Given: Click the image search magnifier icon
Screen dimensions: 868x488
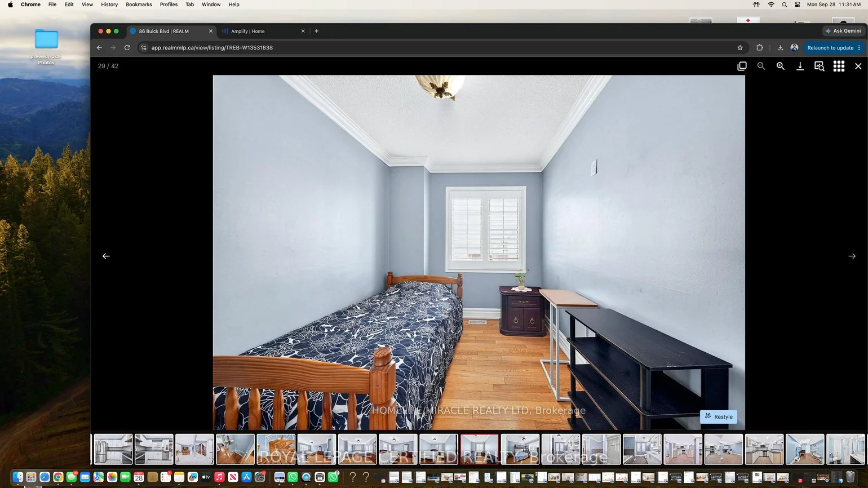Looking at the screenshot, I should pyautogui.click(x=820, y=66).
